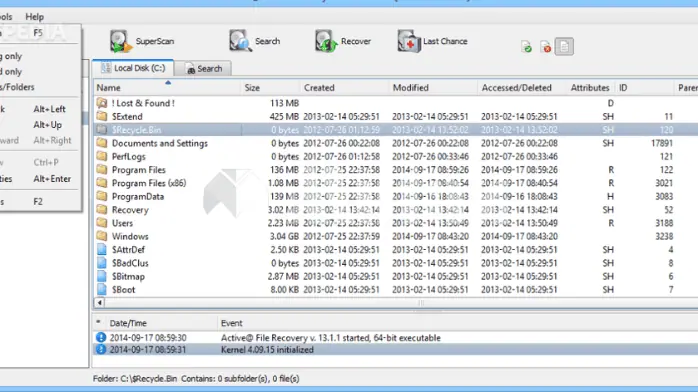This screenshot has height=392, width=698.
Task: Click the Windows folder icon
Action: click(x=102, y=237)
